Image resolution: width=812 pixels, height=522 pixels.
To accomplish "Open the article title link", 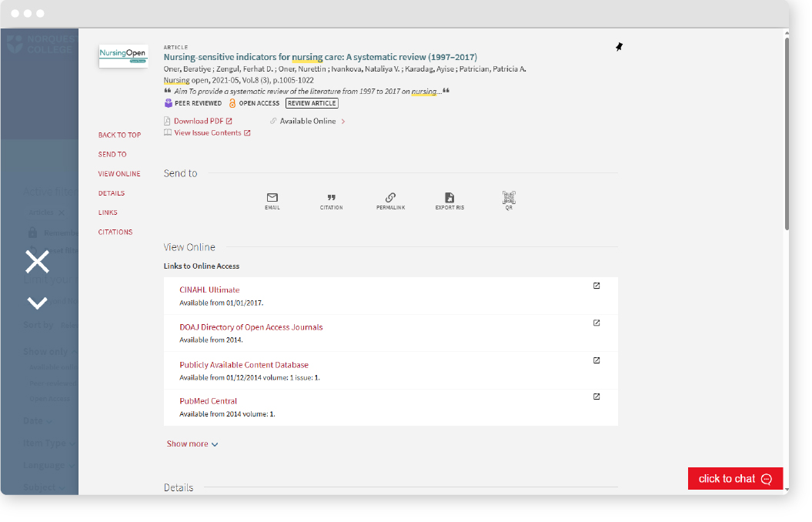I will pos(320,57).
